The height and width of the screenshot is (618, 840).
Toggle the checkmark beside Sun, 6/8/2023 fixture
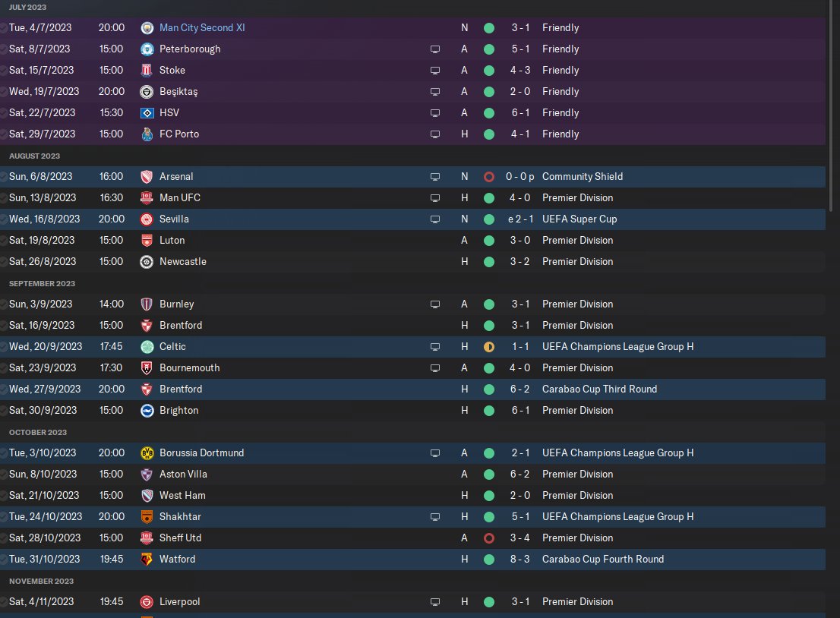click(4, 177)
